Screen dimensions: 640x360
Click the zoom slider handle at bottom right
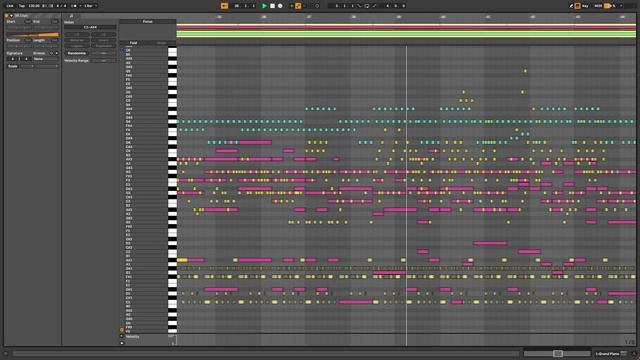click(558, 353)
